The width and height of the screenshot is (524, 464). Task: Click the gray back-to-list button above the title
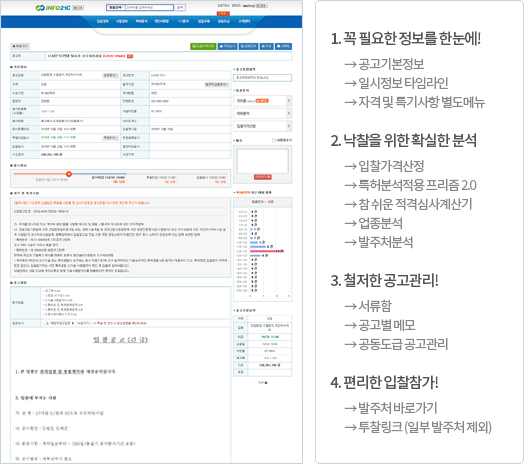click(20, 46)
